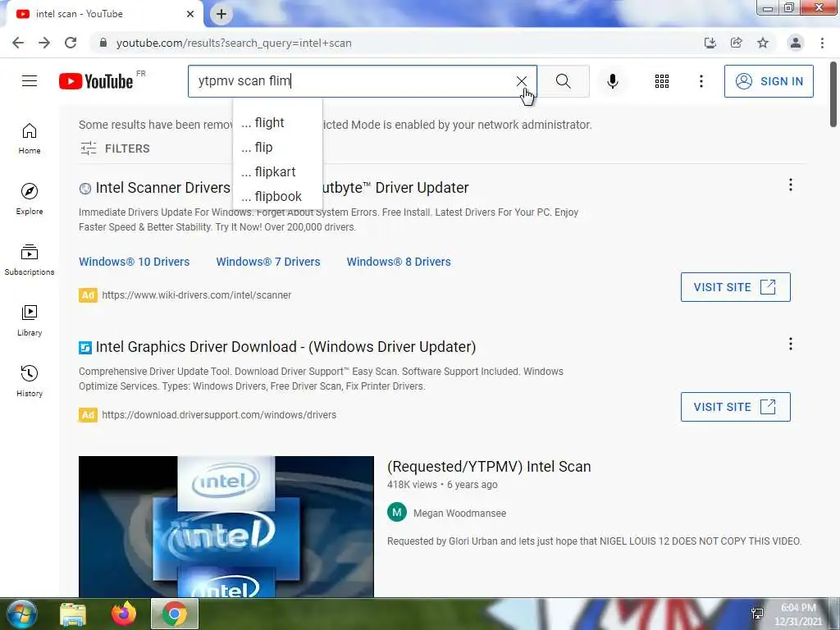Screen dimensions: 840x630
Task: Choose the 'flipbook' search suggestion
Action: click(x=277, y=197)
